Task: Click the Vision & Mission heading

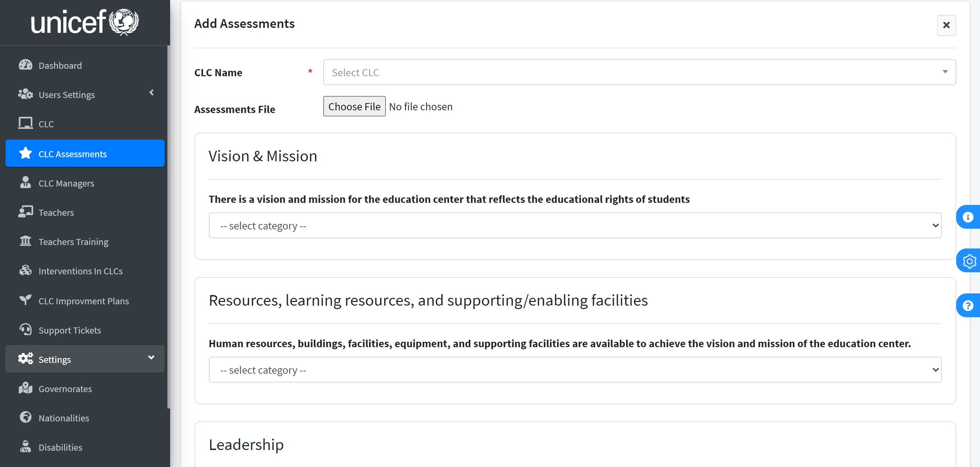Action: (x=262, y=156)
